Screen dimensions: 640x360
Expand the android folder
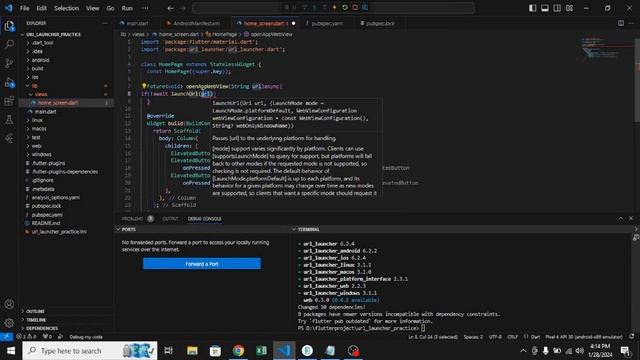(x=40, y=60)
